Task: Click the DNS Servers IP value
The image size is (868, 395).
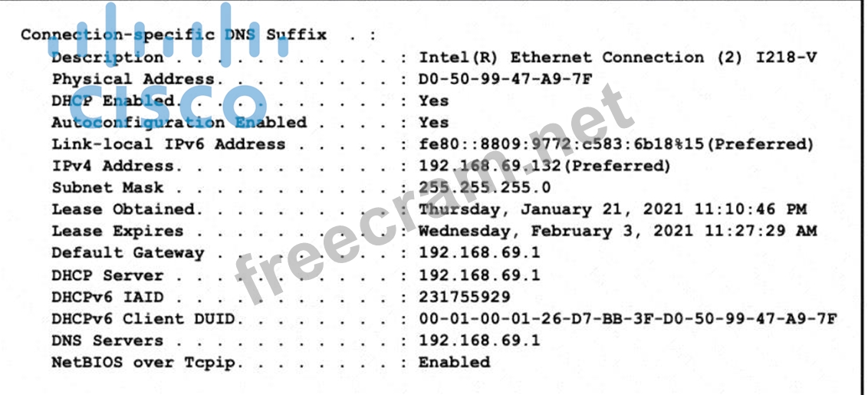Action: tap(479, 340)
